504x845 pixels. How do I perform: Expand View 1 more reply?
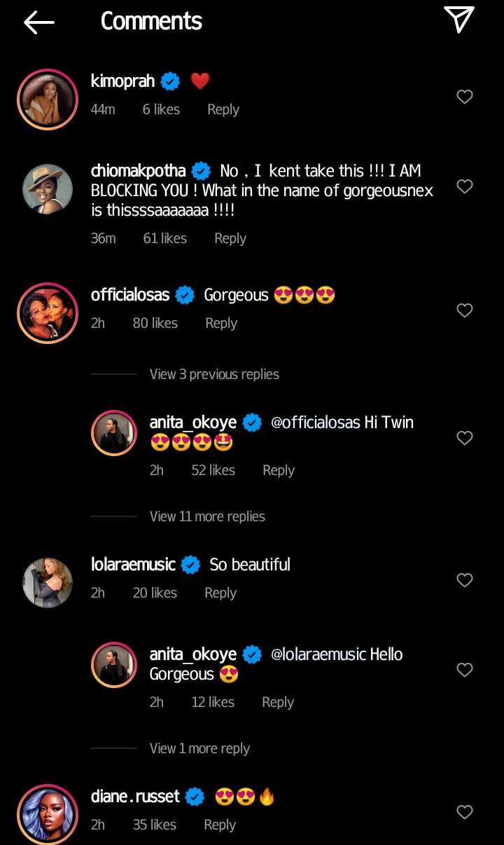tap(199, 748)
